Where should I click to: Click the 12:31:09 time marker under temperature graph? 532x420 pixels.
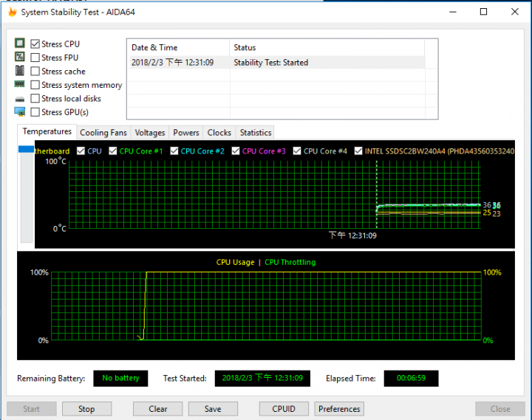tap(352, 235)
